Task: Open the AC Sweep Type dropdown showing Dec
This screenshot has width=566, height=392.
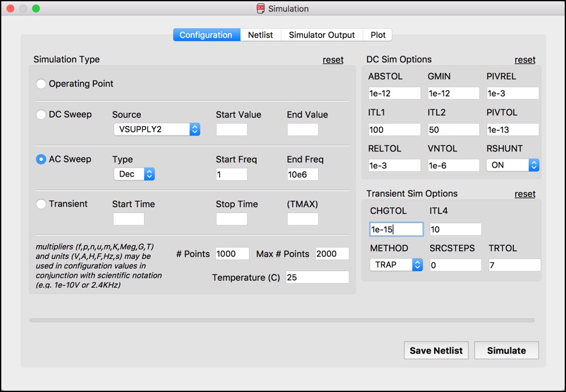Action: point(134,173)
